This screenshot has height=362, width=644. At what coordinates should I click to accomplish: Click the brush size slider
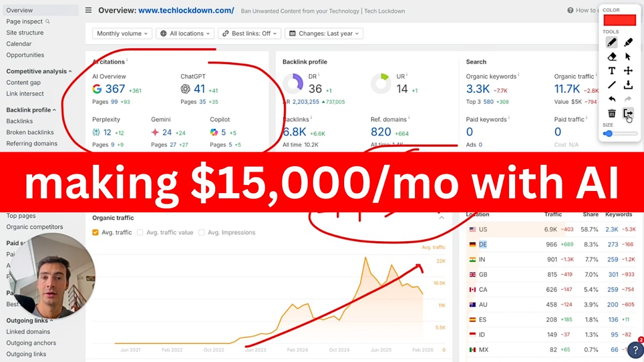[620, 134]
